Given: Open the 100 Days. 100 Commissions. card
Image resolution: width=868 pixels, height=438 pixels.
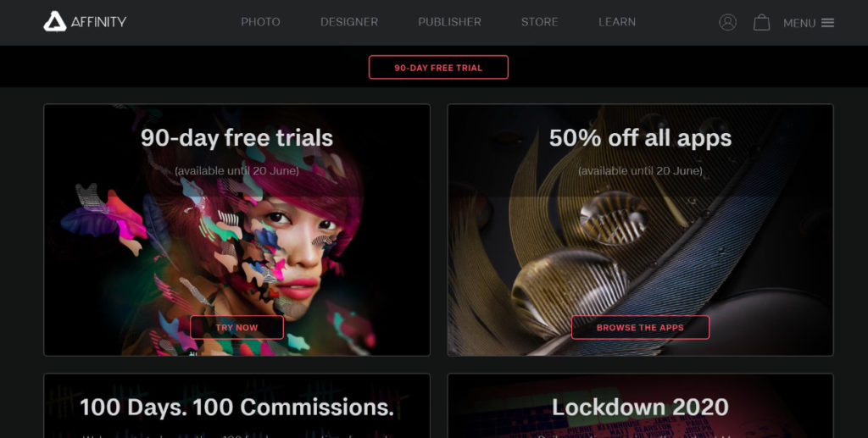Looking at the screenshot, I should pos(237,406).
